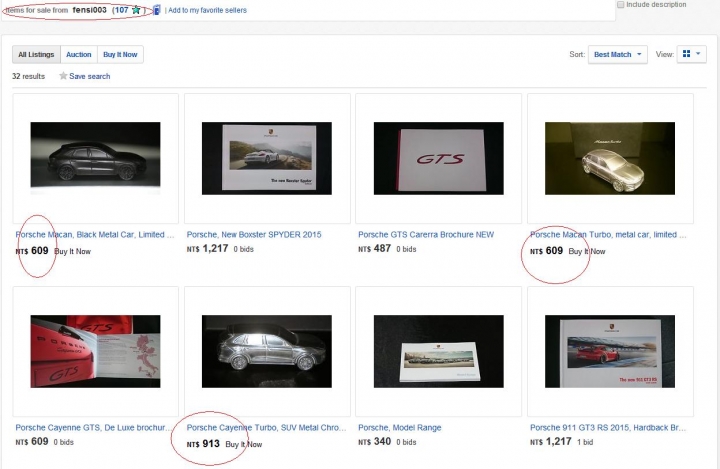Click the 32 results text
Viewport: 720px width, 469px height.
coord(28,76)
